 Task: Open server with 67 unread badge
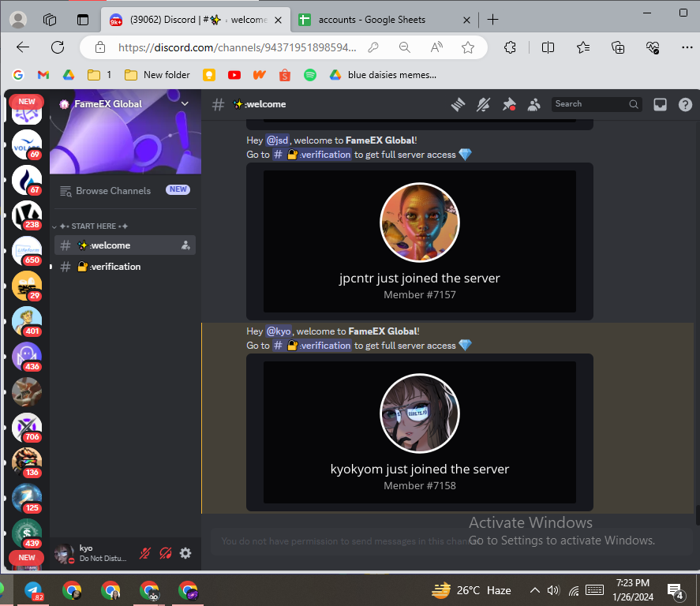tap(27, 180)
